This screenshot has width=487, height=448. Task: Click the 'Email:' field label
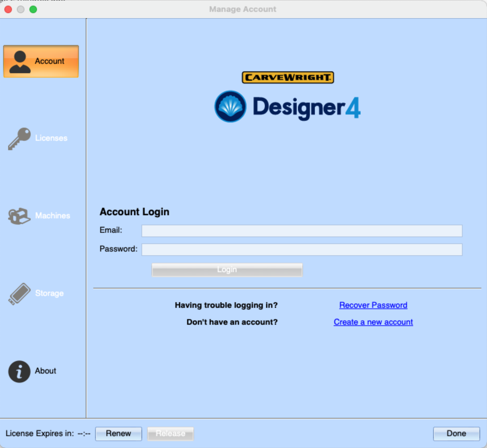pyautogui.click(x=111, y=230)
